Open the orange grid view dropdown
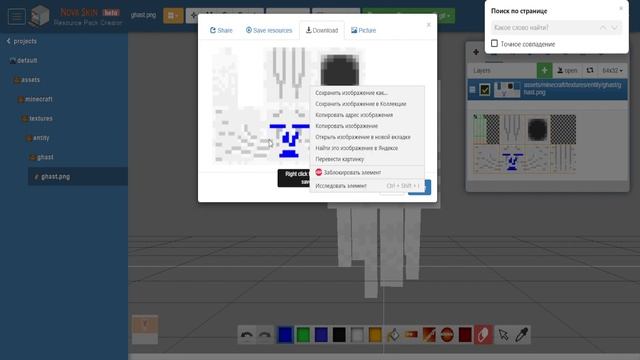This screenshot has width=640, height=360. (173, 16)
